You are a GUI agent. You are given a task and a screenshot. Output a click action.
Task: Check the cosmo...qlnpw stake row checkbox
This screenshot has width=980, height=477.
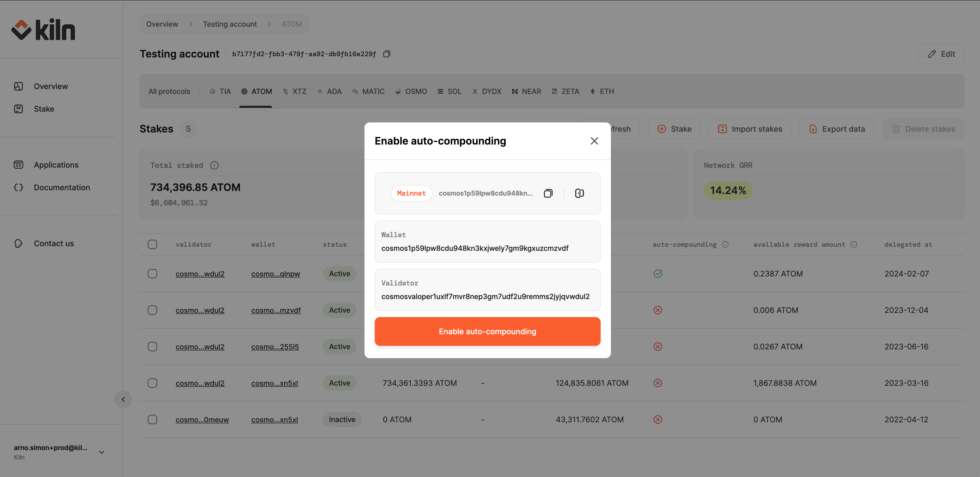pos(152,274)
